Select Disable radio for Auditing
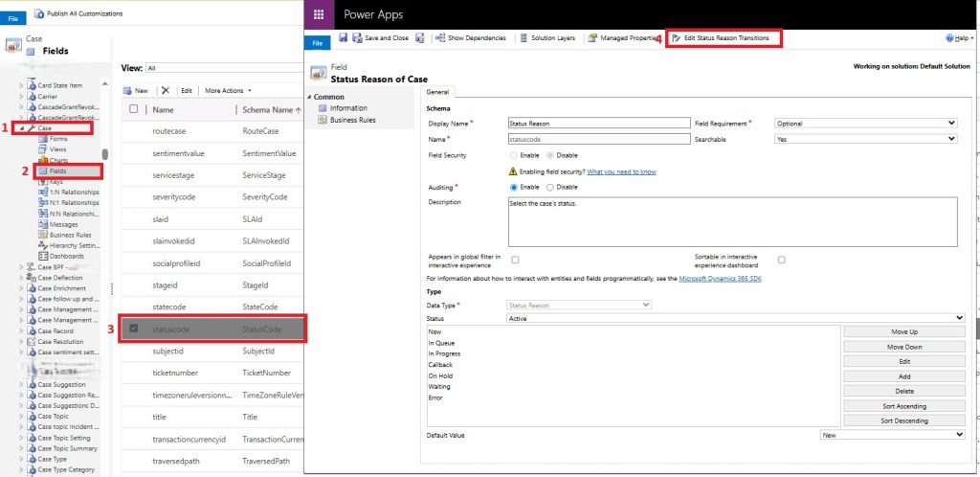Image resolution: width=980 pixels, height=477 pixels. pos(550,187)
